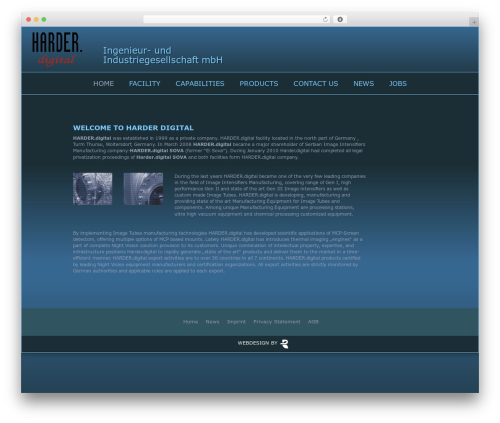Screen dimensions: 500x423
Task: Click the red close window button
Action: tap(29, 20)
